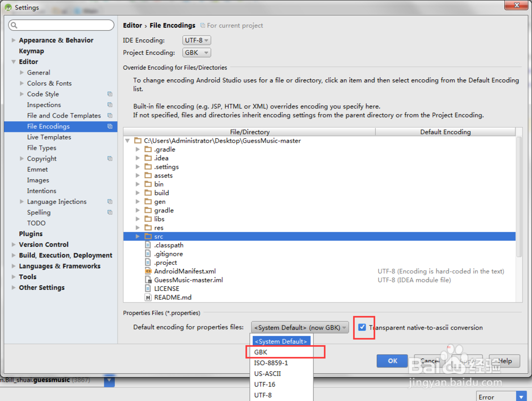Collapse the Editor section
This screenshot has width=532, height=401.
(13, 62)
